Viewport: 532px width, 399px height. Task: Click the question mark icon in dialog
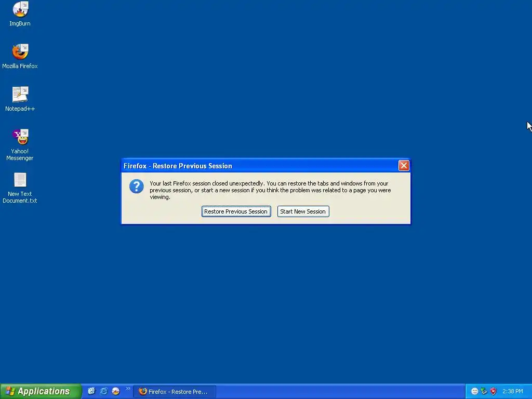click(x=137, y=187)
